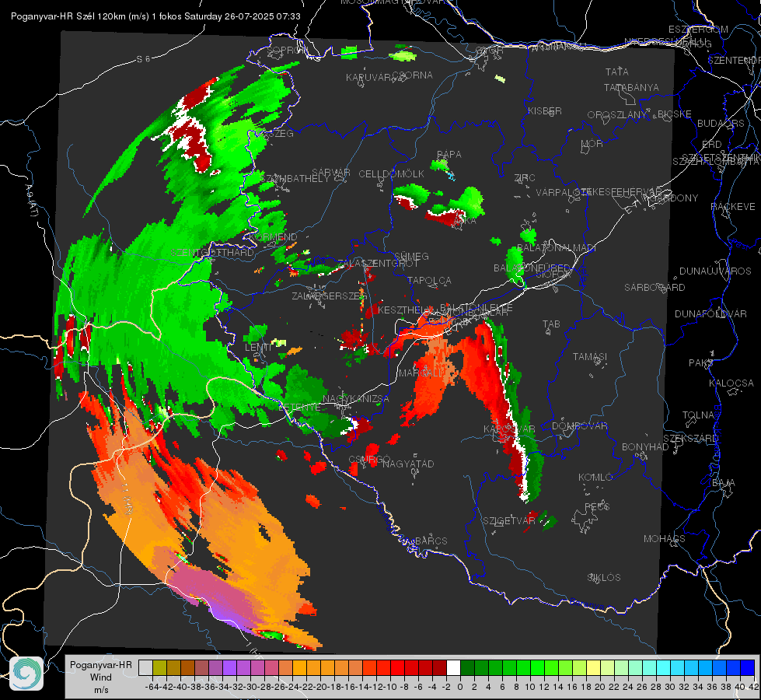Select the KISBER city label
The image size is (761, 700).
coord(545,110)
